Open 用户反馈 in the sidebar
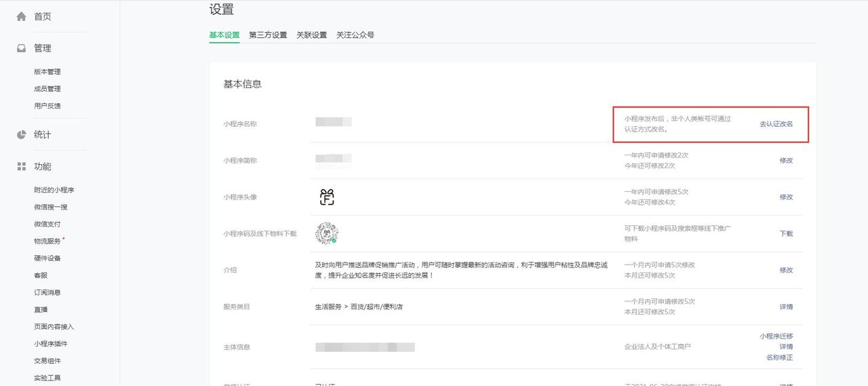The image size is (868, 386). click(47, 106)
